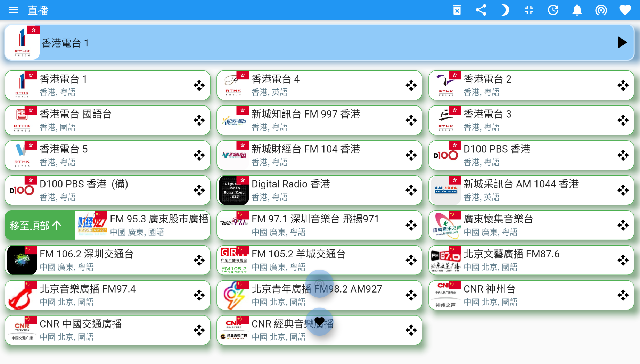Tap the collapse fullscreen icon in toolbar
The width and height of the screenshot is (640, 364).
pos(529,10)
